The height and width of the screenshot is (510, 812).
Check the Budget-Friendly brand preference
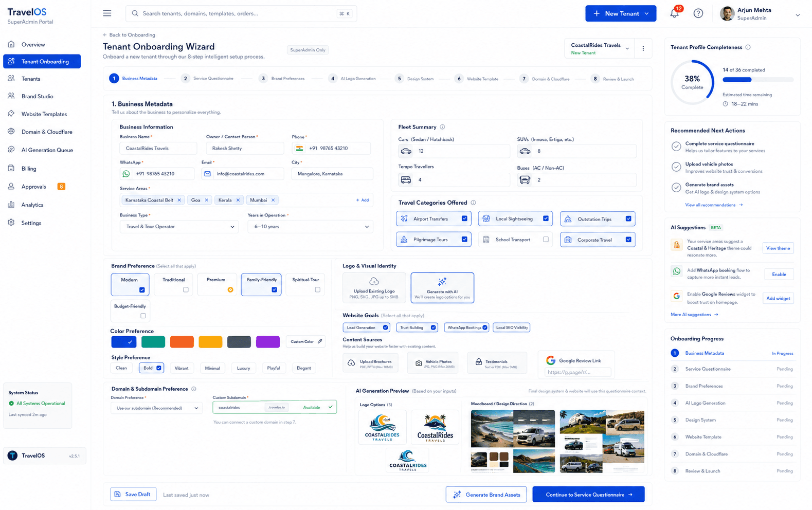point(143,316)
